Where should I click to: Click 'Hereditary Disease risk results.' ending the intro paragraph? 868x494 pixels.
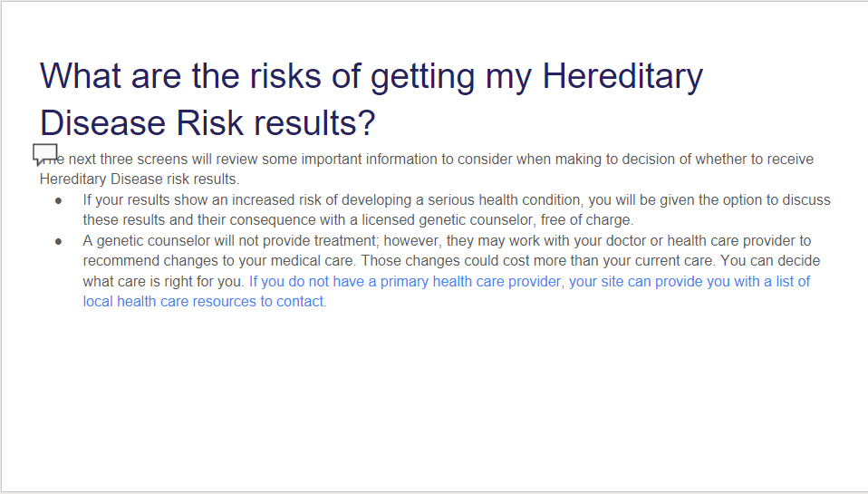pos(139,179)
